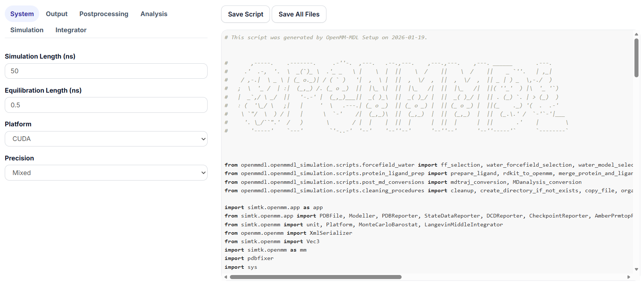Focus the Simulation Length (ns) field

[106, 71]
